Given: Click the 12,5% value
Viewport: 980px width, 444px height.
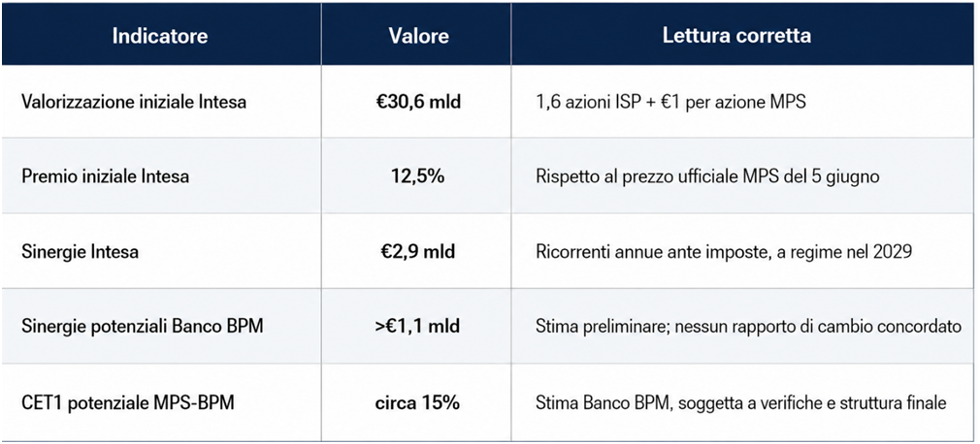Looking at the screenshot, I should click(418, 176).
